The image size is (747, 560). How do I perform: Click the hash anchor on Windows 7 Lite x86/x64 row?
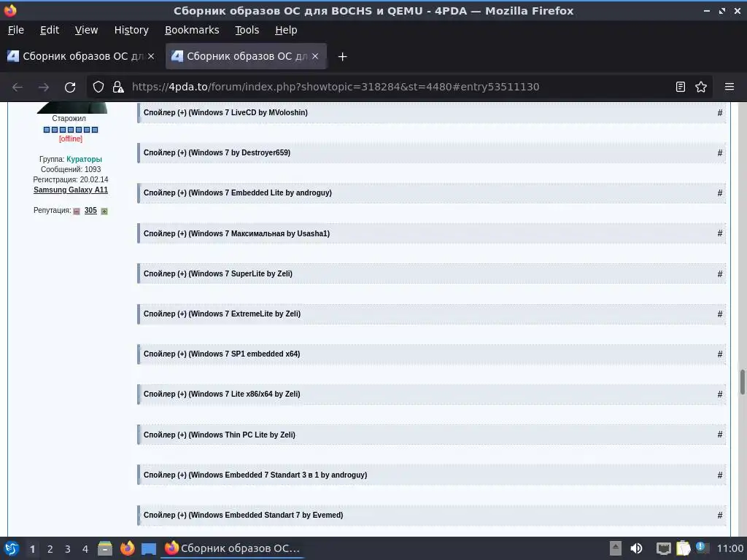(x=720, y=394)
